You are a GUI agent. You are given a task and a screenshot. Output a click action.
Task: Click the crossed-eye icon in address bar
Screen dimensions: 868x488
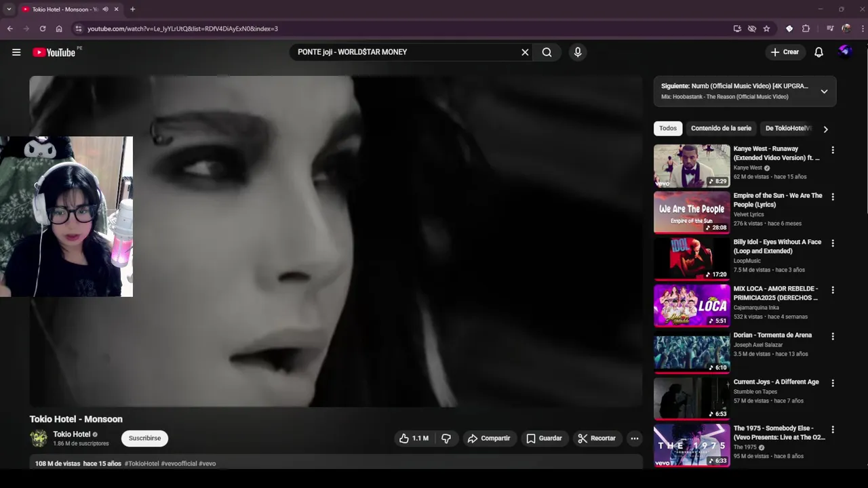pyautogui.click(x=752, y=28)
